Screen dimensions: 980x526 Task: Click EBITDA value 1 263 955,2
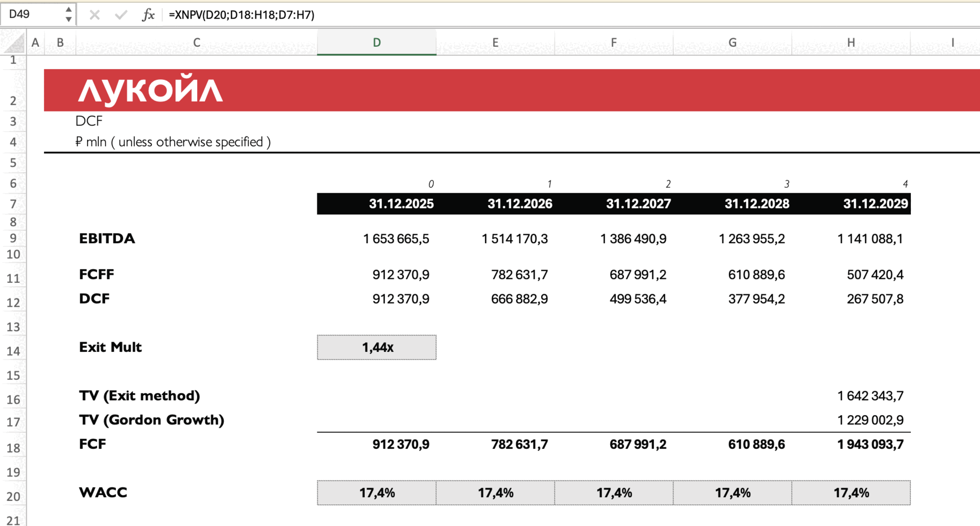752,239
